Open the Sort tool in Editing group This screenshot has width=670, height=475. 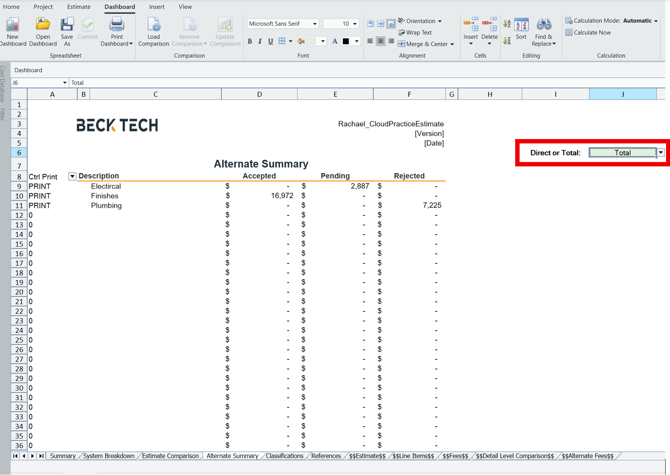[521, 25]
